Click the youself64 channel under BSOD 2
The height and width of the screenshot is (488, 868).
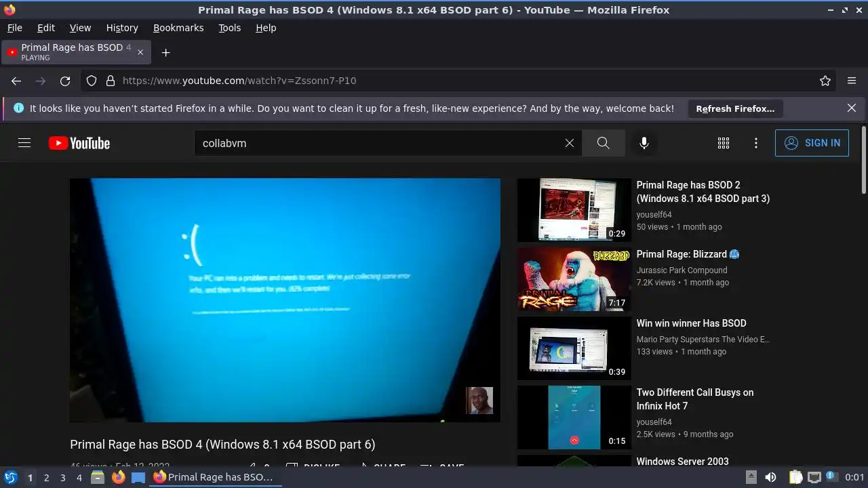tap(654, 214)
